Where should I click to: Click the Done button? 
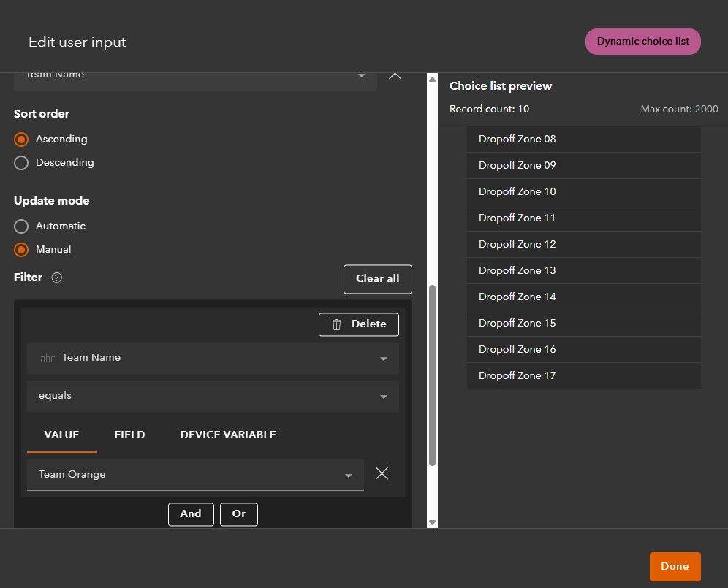(x=675, y=566)
